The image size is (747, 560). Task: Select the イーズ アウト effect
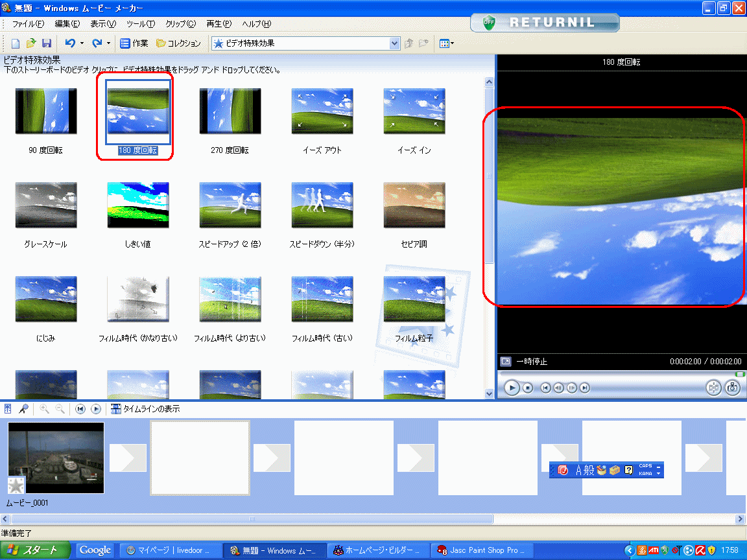[322, 111]
